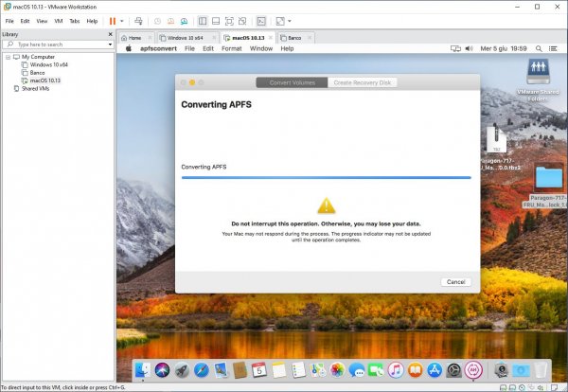Viewport: 568px width, 392px height.
Task: Show the console view icon
Action: point(261,21)
